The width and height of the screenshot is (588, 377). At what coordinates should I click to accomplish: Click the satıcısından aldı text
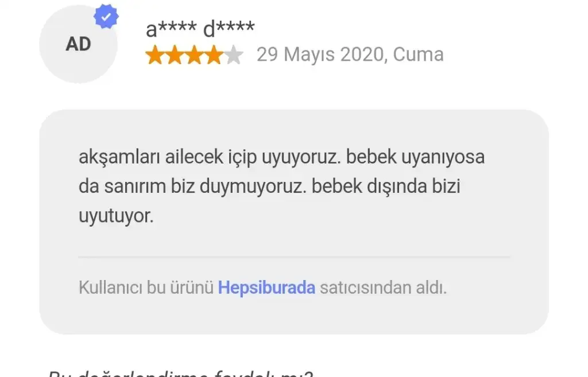tap(383, 287)
